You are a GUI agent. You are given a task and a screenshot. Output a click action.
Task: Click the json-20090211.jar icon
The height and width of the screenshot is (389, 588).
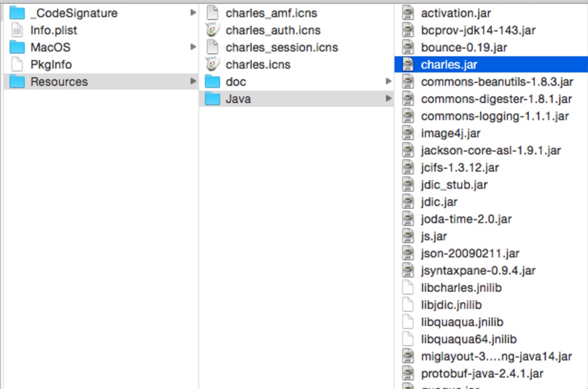(408, 253)
